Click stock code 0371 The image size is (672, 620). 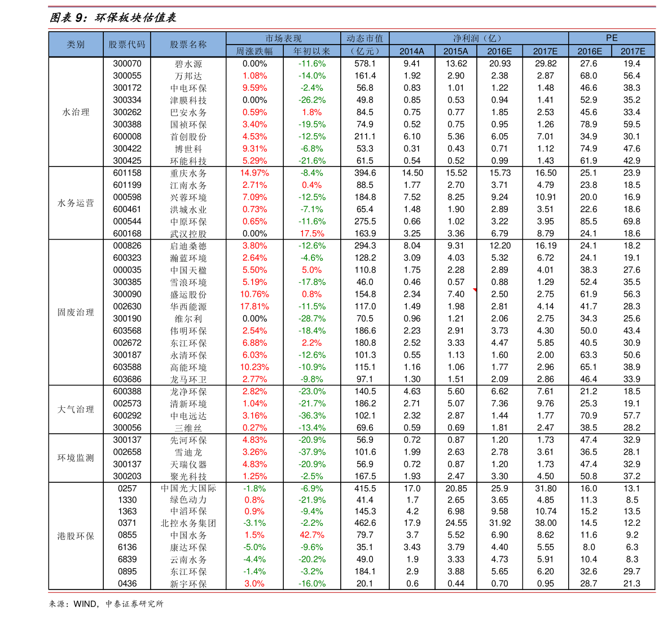tap(128, 523)
